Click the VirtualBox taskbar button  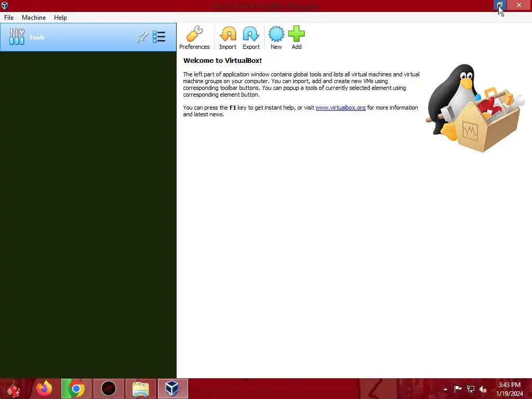pyautogui.click(x=172, y=389)
